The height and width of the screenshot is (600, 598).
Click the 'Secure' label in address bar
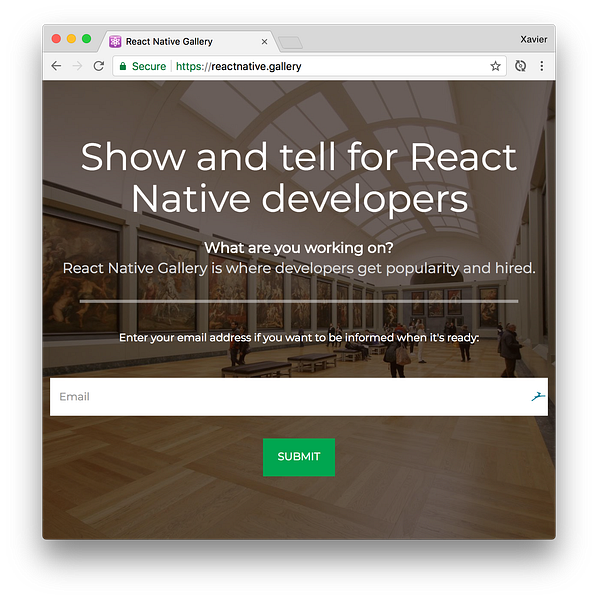(x=149, y=66)
